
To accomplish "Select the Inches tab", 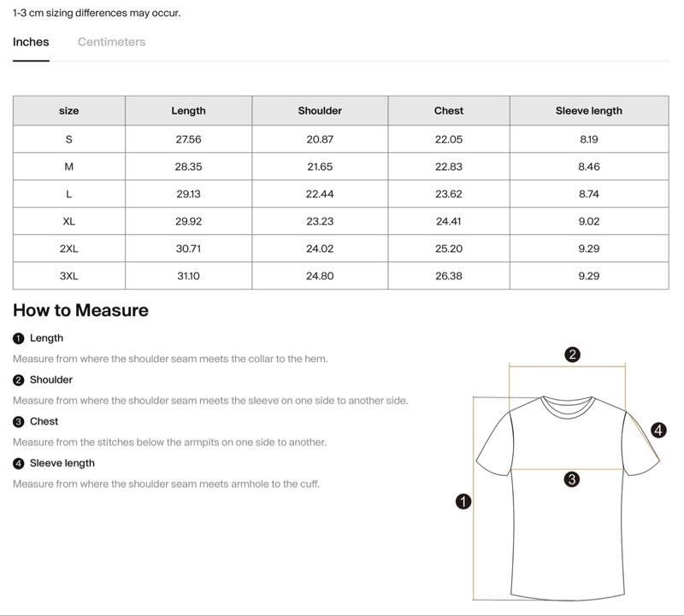I will click(31, 42).
